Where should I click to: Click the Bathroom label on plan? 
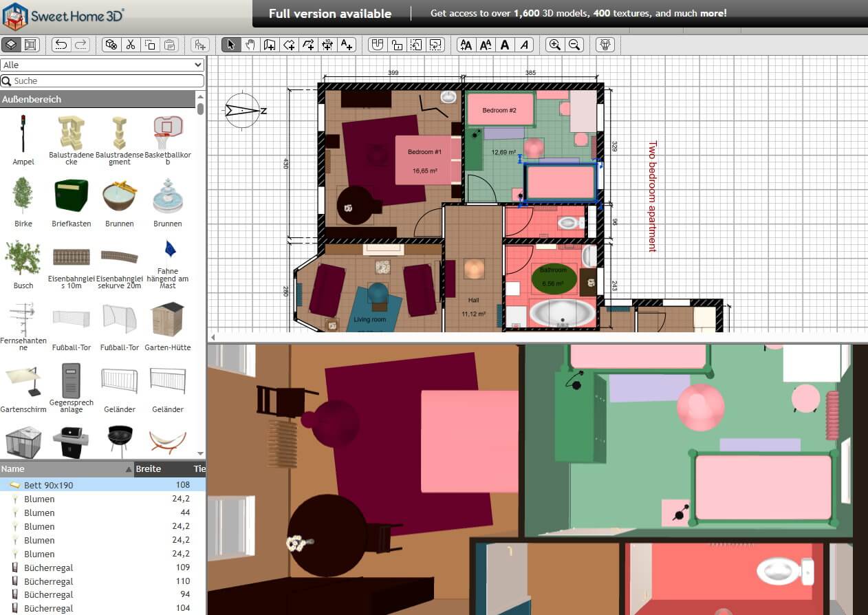click(552, 270)
